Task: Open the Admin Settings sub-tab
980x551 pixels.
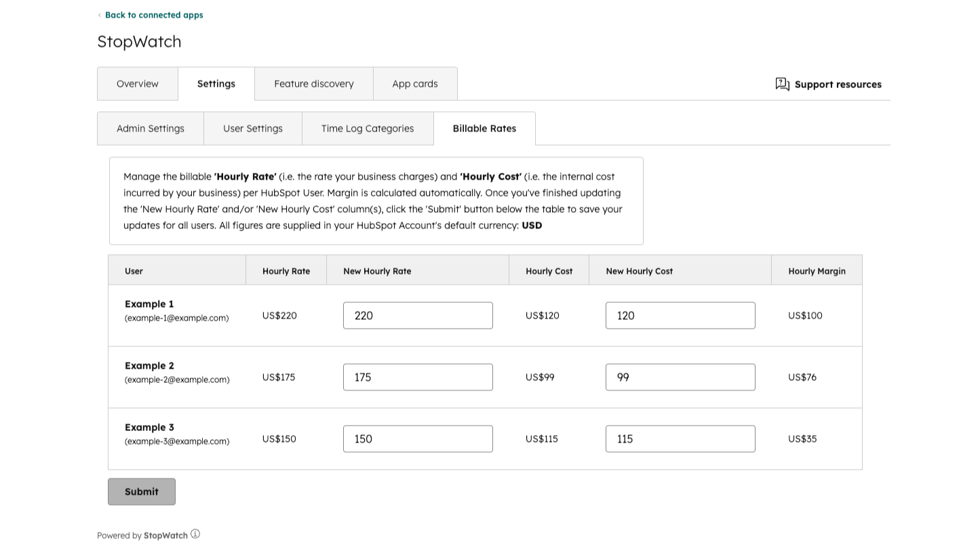Action: 150,128
